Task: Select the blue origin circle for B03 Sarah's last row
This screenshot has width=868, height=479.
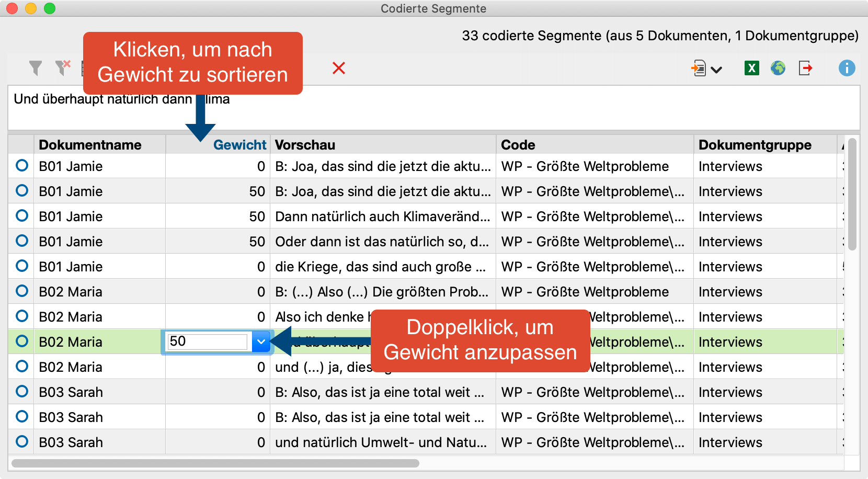Action: 21,442
